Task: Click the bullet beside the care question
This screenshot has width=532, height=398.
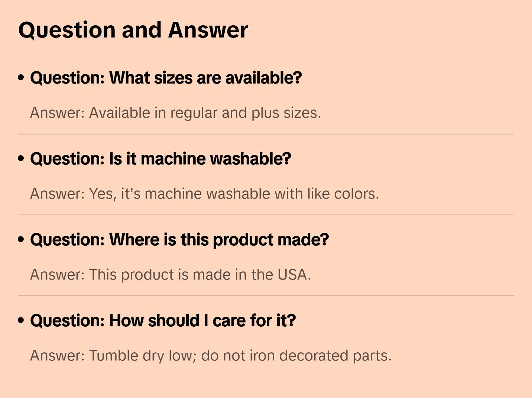Action: [21, 321]
